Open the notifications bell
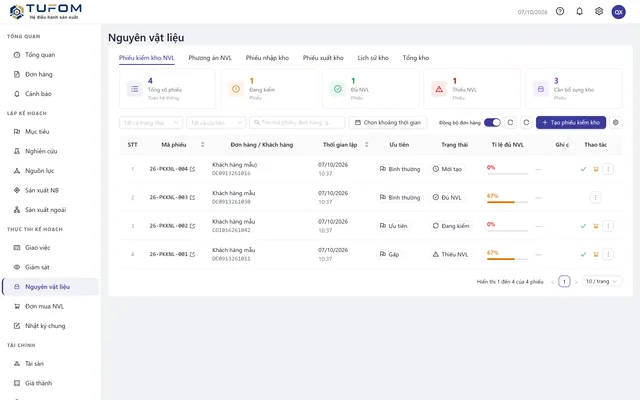 click(579, 11)
